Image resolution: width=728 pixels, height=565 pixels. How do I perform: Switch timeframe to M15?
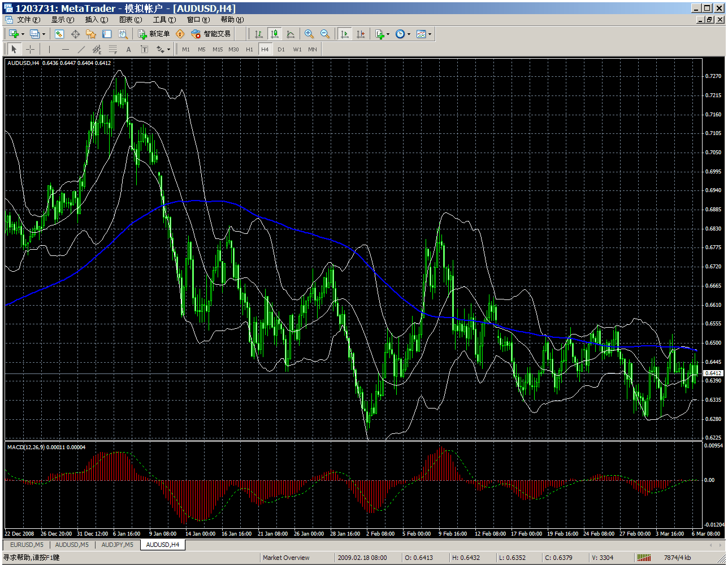click(x=218, y=49)
